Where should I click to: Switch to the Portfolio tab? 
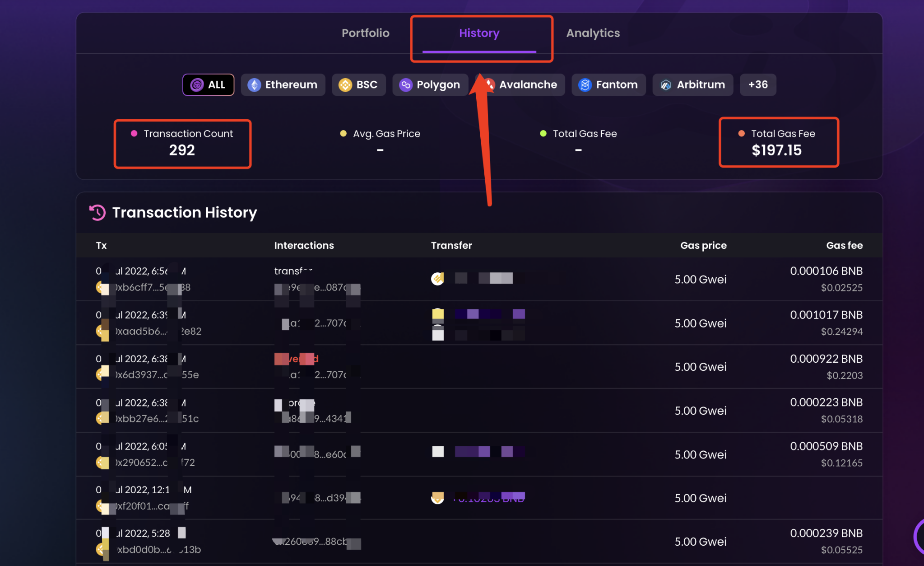[x=365, y=33]
